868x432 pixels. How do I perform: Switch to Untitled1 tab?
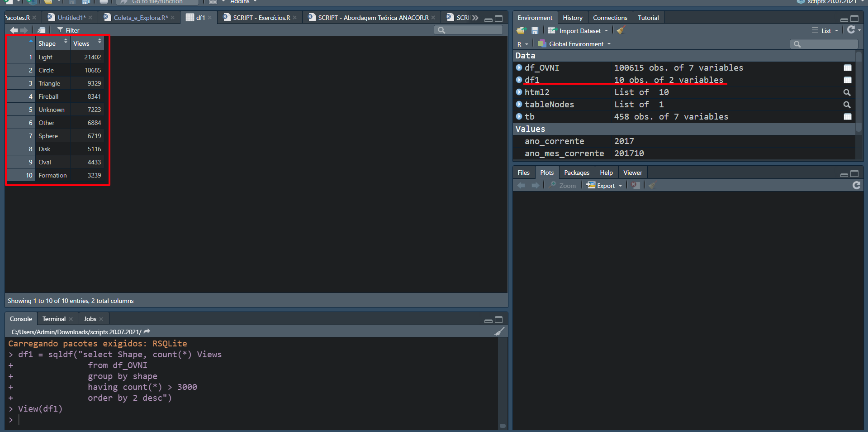pos(71,18)
